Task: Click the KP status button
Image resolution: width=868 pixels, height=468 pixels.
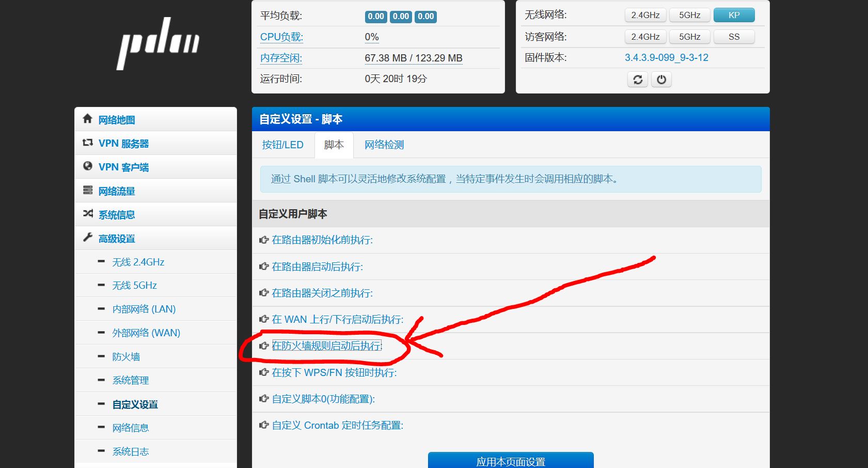Action: pos(734,15)
